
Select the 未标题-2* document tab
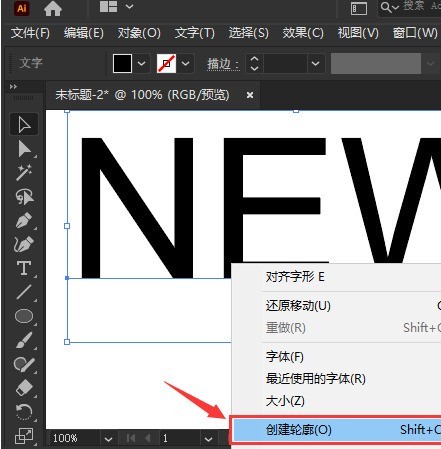pos(142,95)
